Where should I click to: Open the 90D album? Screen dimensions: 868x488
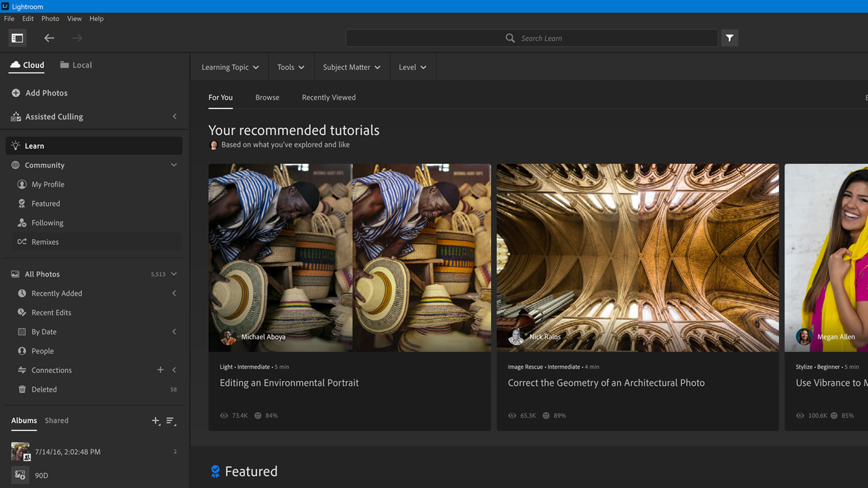pos(95,476)
